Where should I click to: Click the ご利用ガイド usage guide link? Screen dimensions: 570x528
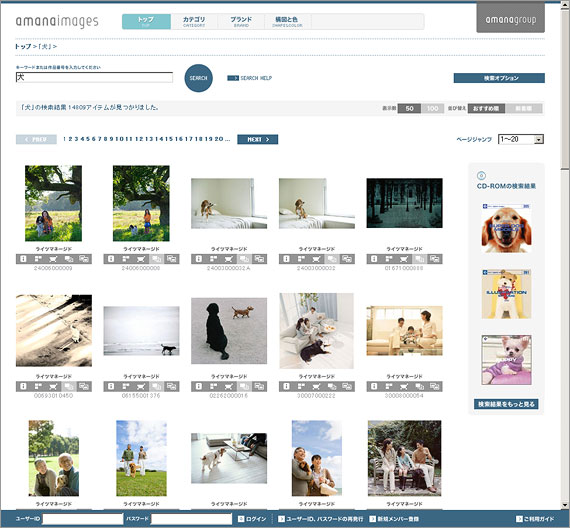click(535, 519)
